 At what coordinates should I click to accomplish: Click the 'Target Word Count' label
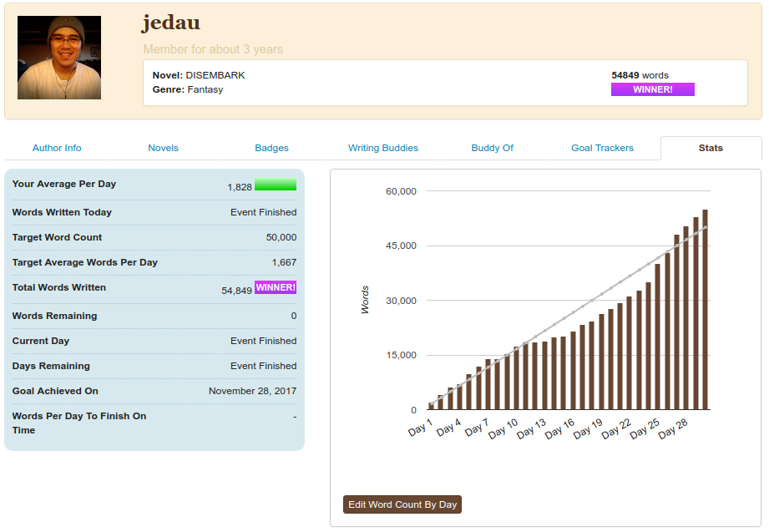click(57, 237)
